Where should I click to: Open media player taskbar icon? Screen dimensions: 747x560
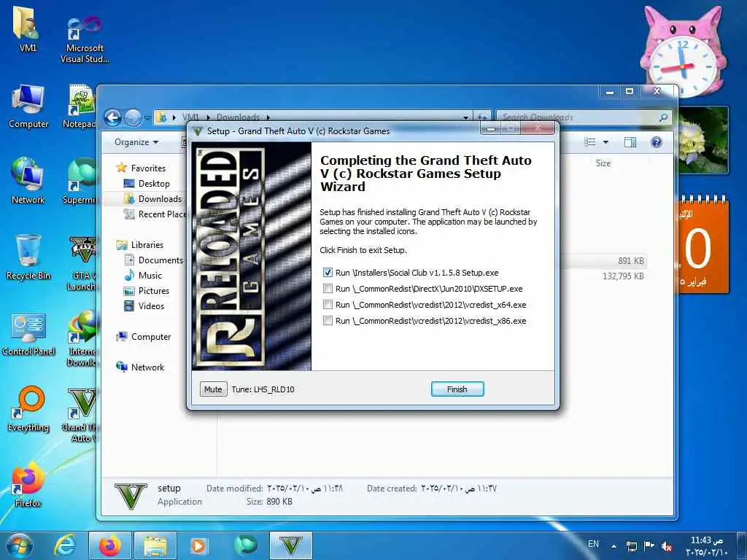(198, 545)
